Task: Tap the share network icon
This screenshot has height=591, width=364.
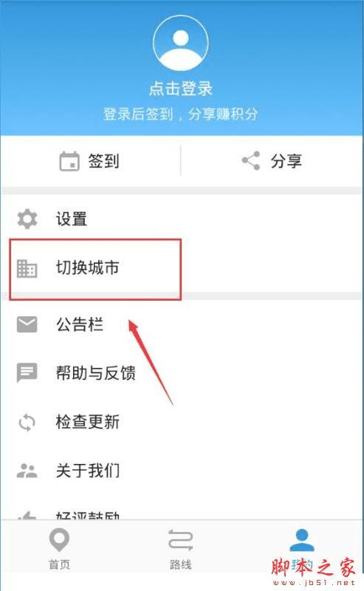Action: pos(251,161)
